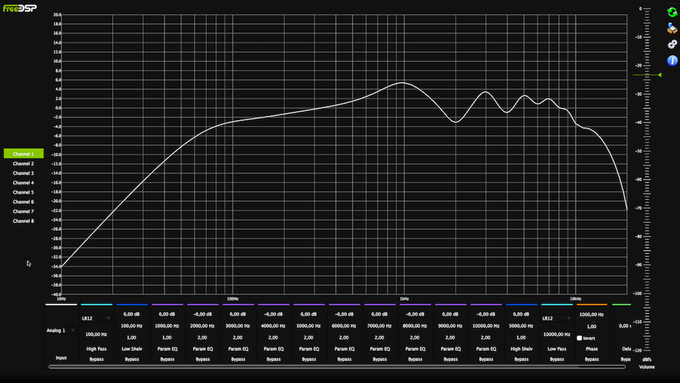Toggle Bypass on the Low Shelv filter

point(132,359)
